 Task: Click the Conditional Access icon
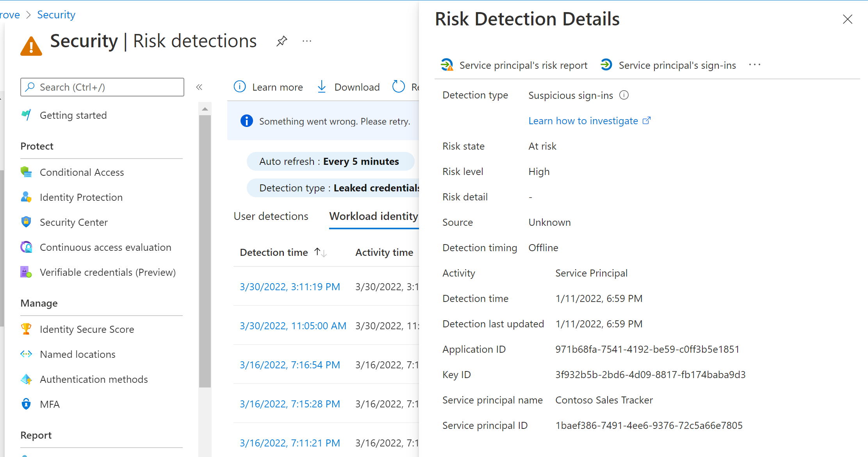point(27,172)
